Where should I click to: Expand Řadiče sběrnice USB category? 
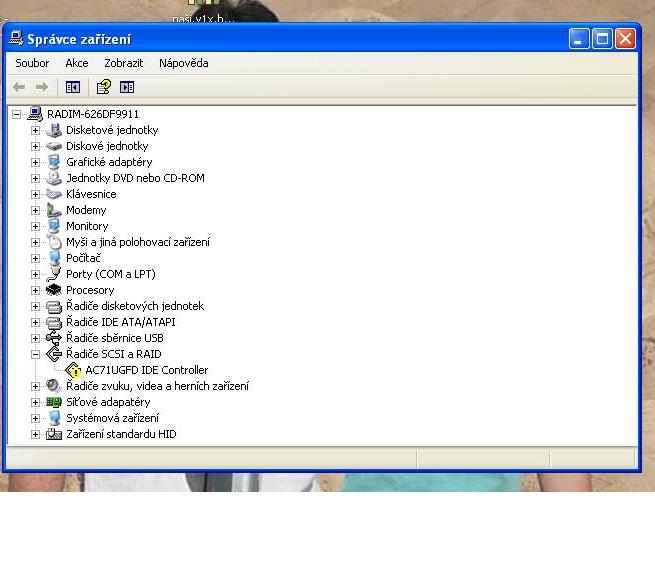click(x=36, y=338)
